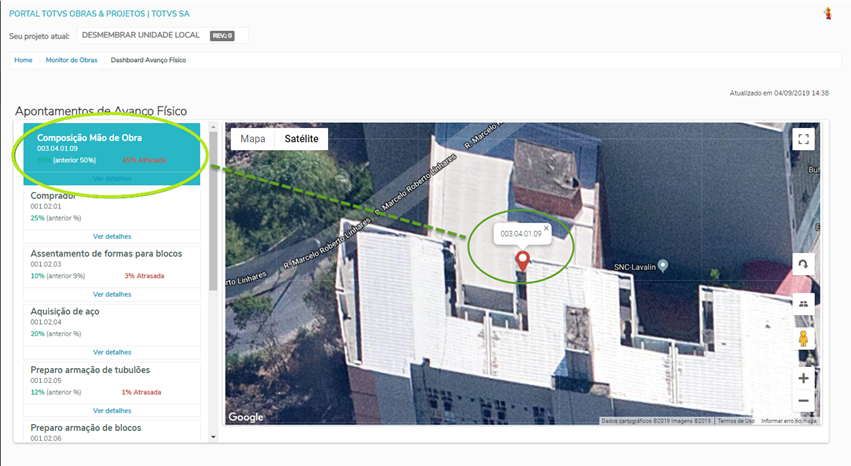Rotate the map view
Screen dimensions: 851x466
point(803,264)
